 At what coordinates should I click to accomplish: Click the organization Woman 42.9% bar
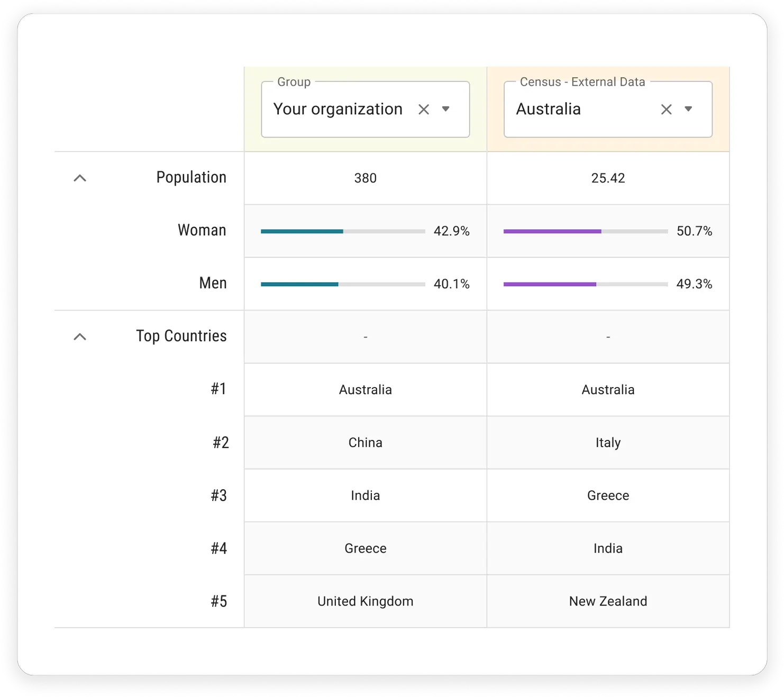(343, 231)
